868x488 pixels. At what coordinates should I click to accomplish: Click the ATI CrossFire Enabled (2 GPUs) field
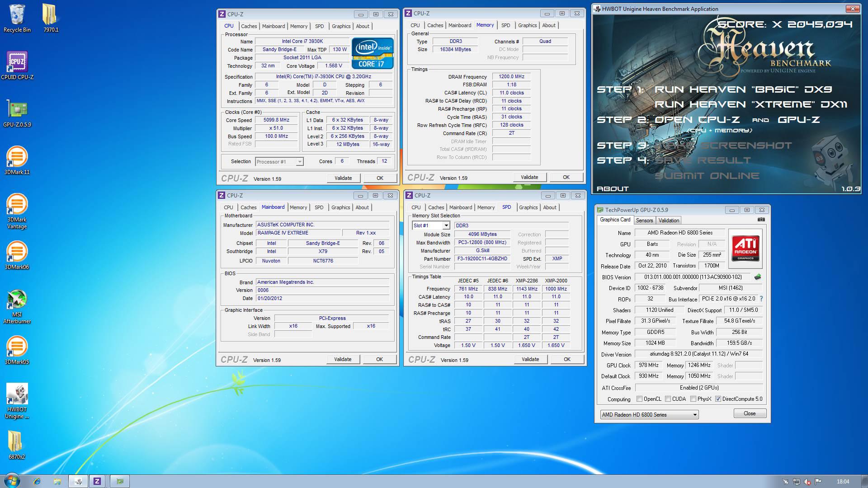(x=699, y=388)
